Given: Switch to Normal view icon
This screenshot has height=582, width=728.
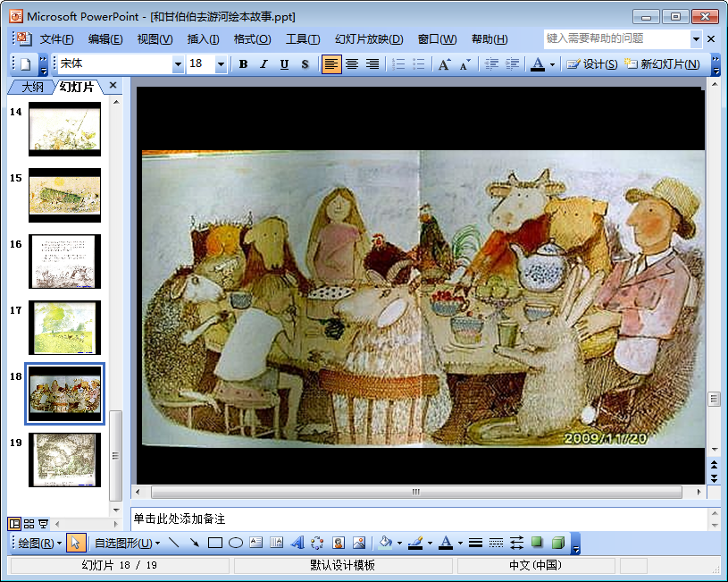Looking at the screenshot, I should pyautogui.click(x=14, y=524).
